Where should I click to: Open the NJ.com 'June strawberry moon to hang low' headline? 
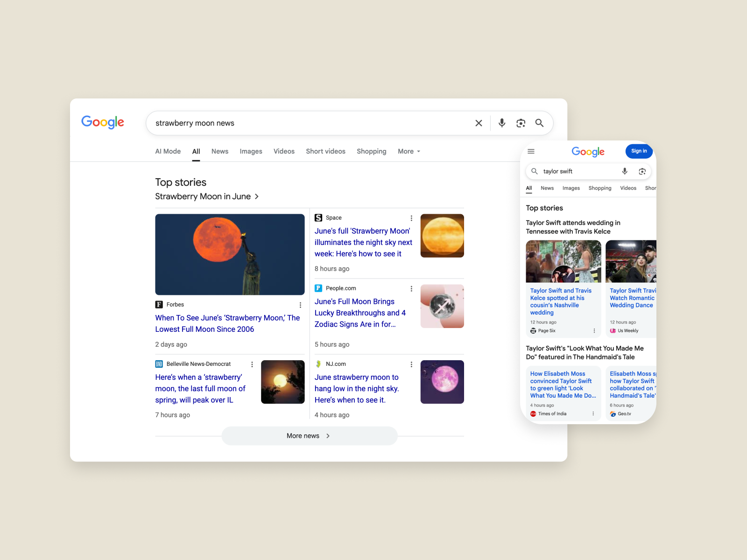[357, 389]
